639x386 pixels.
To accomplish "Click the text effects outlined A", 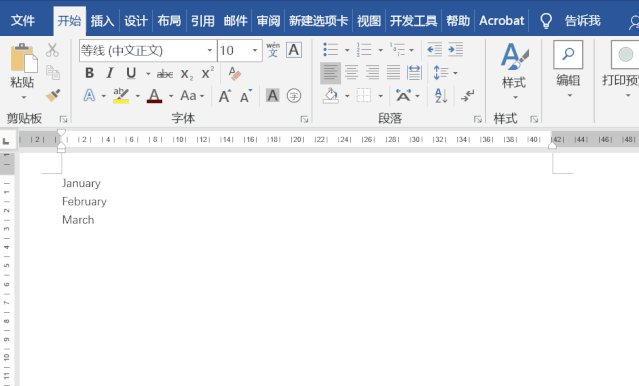I will (89, 96).
